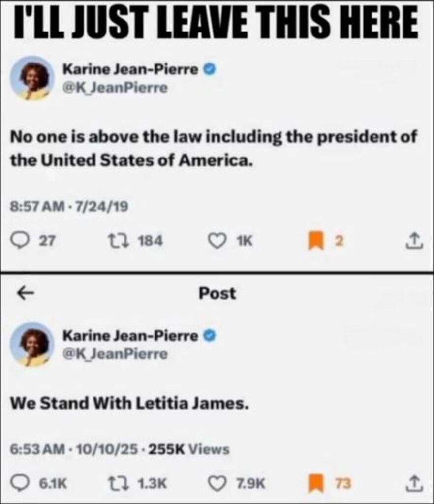Click the back arrow beside Post
The image size is (434, 504).
(x=26, y=293)
